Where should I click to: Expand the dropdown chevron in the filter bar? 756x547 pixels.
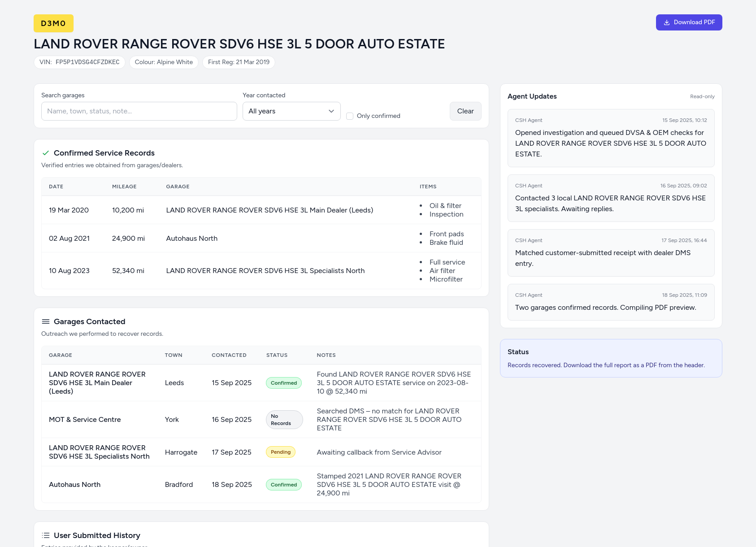point(331,111)
